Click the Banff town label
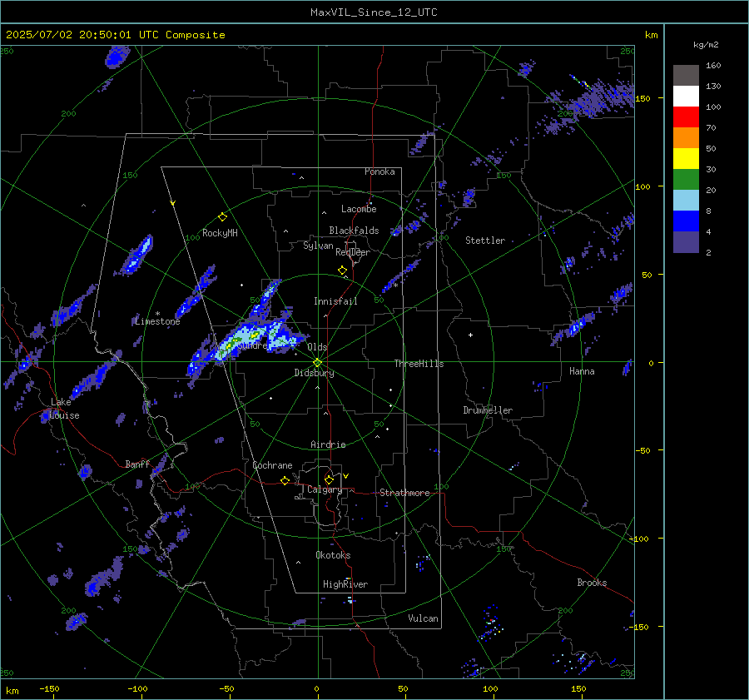Image resolution: width=749 pixels, height=700 pixels. coord(137,464)
